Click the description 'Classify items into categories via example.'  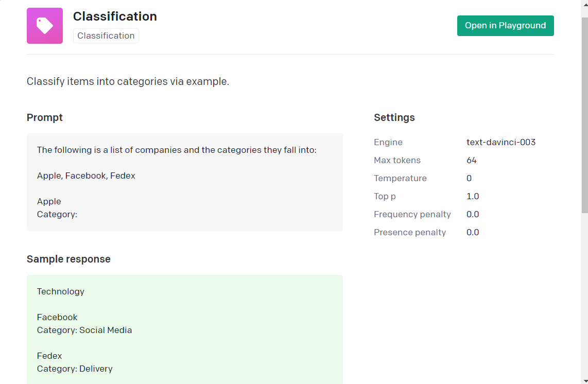click(128, 81)
